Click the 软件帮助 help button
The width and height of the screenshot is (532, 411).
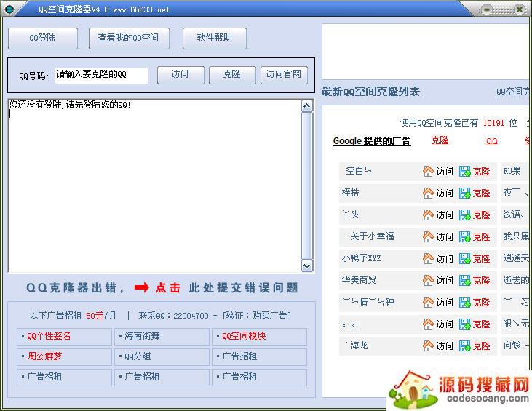215,39
